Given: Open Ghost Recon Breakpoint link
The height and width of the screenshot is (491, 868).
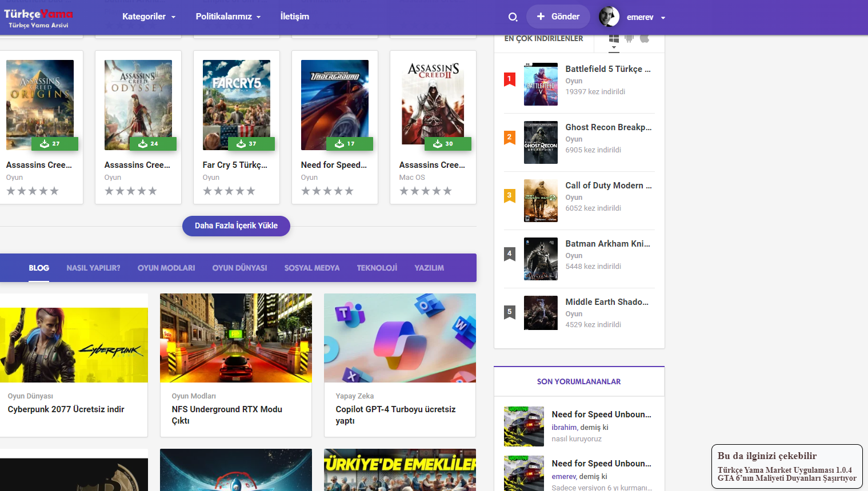Looking at the screenshot, I should pyautogui.click(x=609, y=127).
